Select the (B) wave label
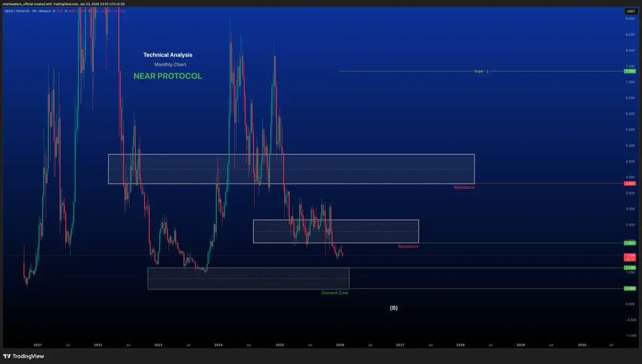Viewport: 642px width, 364px height. [394, 308]
